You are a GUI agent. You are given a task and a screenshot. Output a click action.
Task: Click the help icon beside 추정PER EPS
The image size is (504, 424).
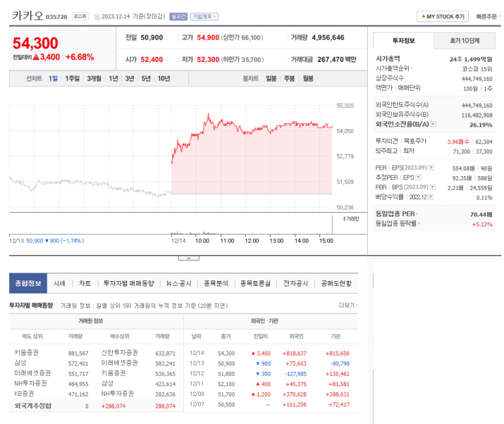coord(418,177)
